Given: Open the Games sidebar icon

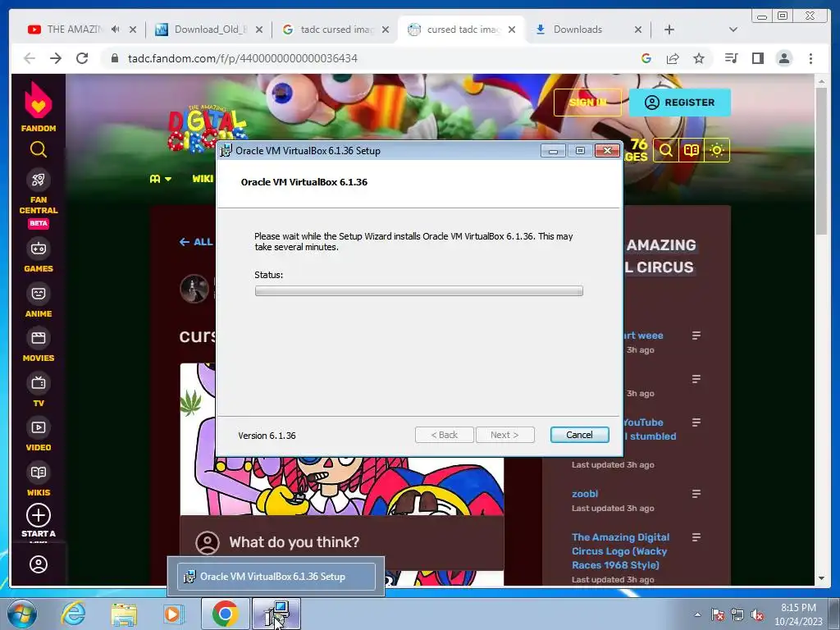Looking at the screenshot, I should click(x=38, y=249).
